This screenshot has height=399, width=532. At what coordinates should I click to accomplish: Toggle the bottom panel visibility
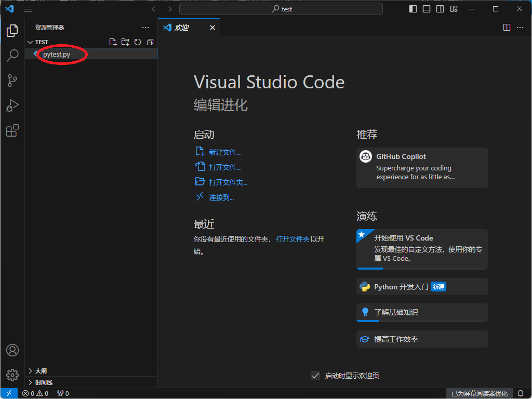click(x=427, y=9)
